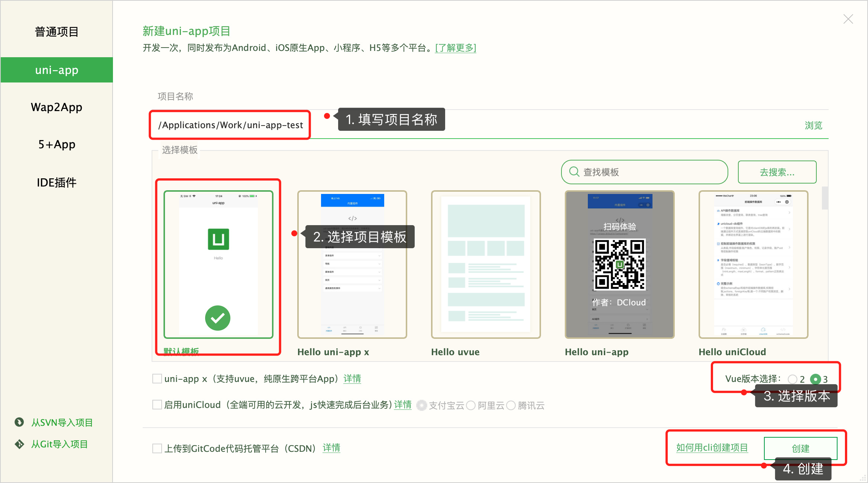Open the 了解更多 link
The image size is (868, 483).
(x=456, y=48)
